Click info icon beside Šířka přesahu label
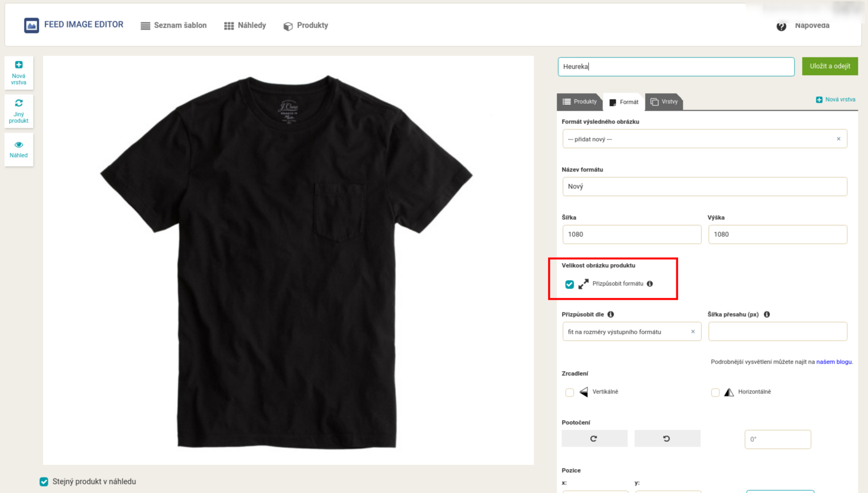Viewport: 868px width, 493px height. pyautogui.click(x=767, y=315)
